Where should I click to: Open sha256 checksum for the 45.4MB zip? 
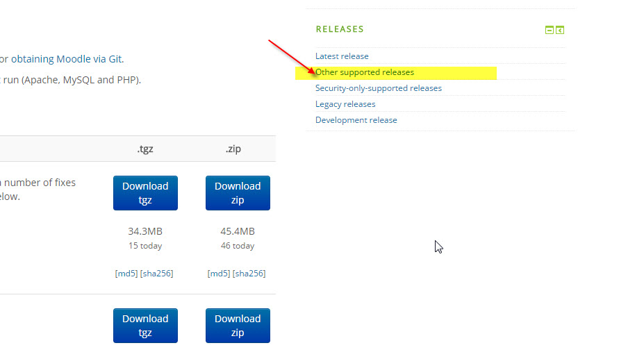coord(249,274)
